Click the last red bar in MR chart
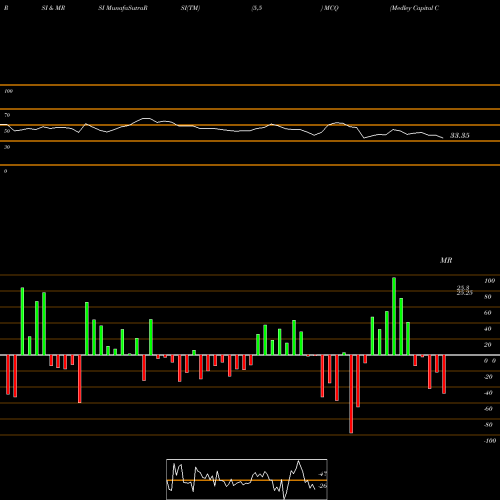This screenshot has height=500, width=500. 444,374
